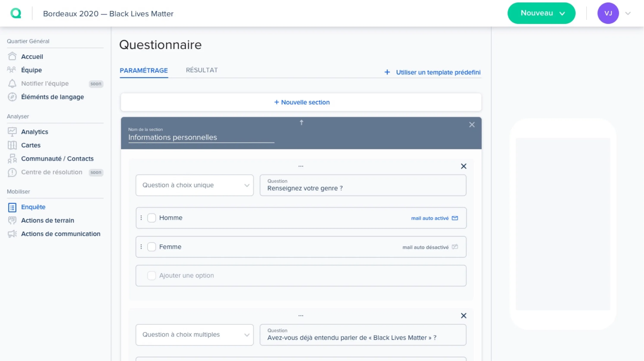Screen dimensions: 644x361
Task: Click the section name Informations personnelles field
Action: [201, 137]
